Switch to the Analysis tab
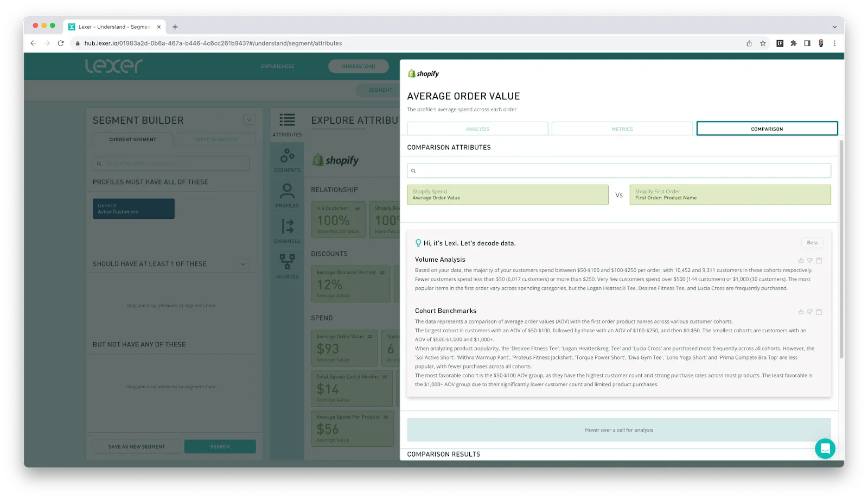 (477, 129)
